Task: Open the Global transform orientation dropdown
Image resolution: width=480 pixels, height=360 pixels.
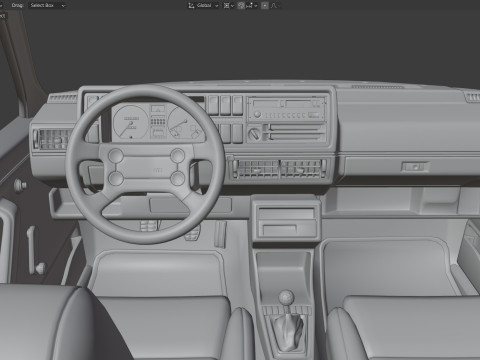Action: click(x=203, y=5)
